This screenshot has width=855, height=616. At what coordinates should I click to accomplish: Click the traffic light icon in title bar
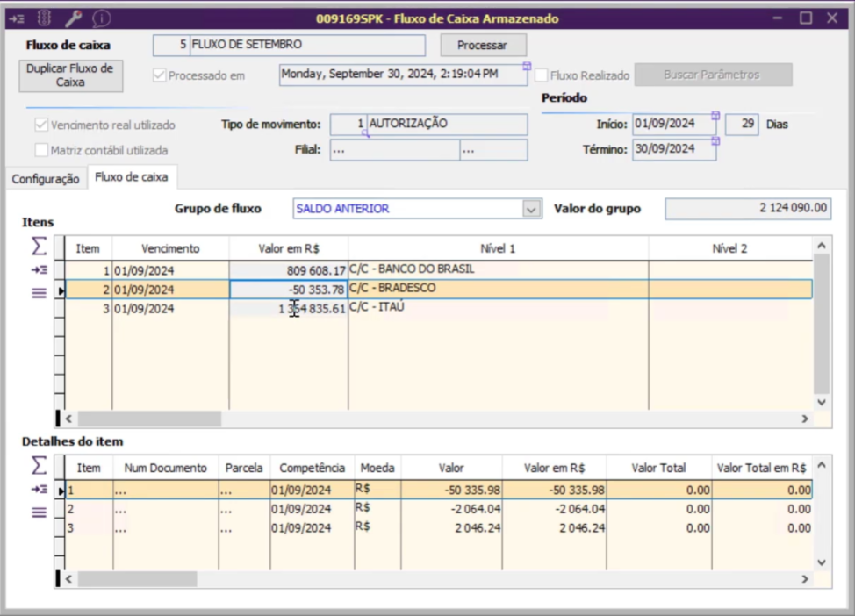tap(46, 18)
